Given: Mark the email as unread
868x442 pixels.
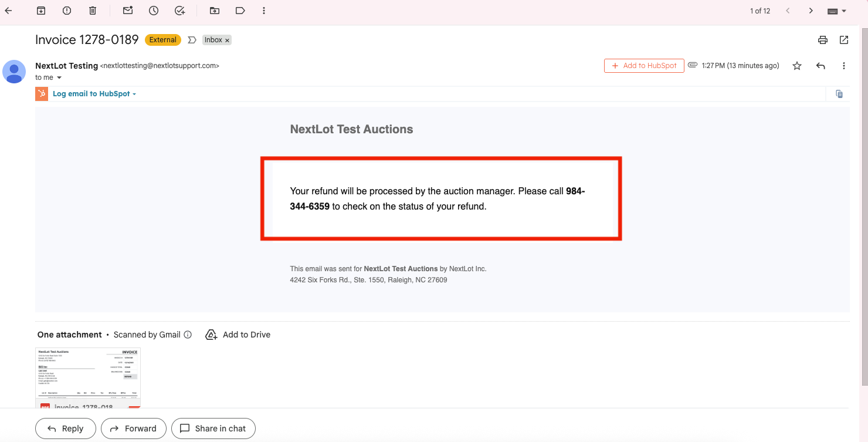Looking at the screenshot, I should 128,11.
